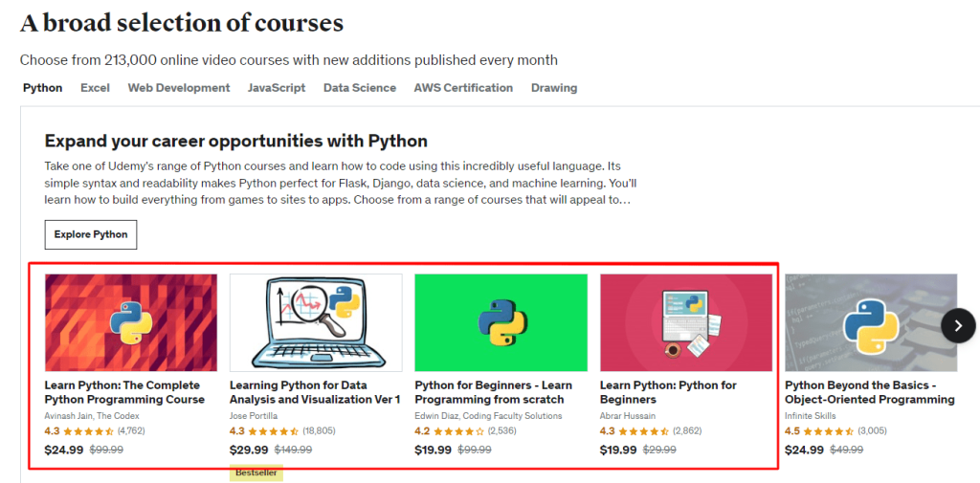Screen dimensions: 980x483
Task: Switch to the Web Development tab
Action: point(179,87)
